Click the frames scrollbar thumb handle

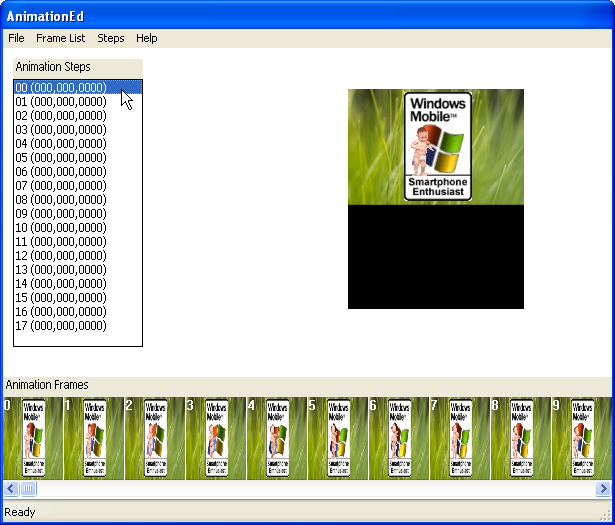28,489
